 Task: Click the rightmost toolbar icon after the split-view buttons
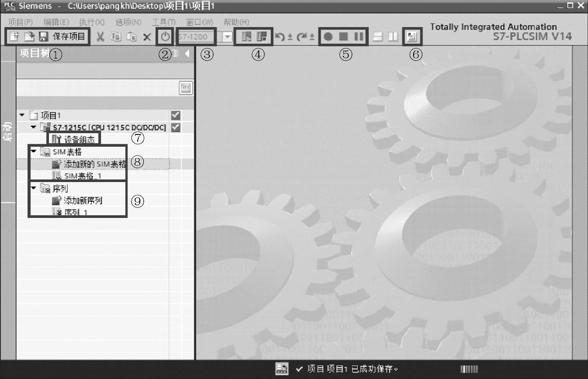(412, 37)
